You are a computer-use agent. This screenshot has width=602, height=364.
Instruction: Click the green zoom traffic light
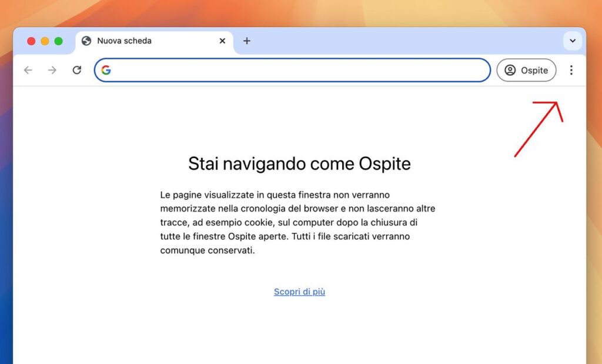click(x=58, y=41)
